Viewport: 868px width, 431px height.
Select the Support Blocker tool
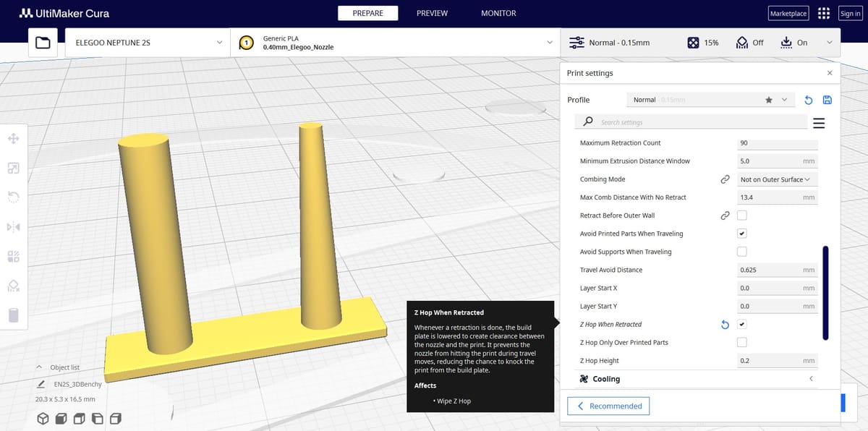coord(14,286)
